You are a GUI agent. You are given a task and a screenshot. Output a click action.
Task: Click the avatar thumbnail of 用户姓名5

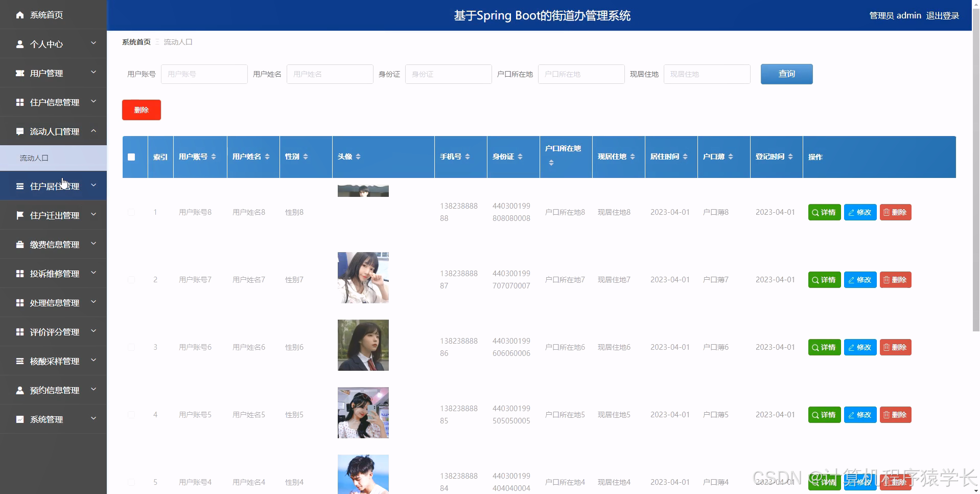363,412
